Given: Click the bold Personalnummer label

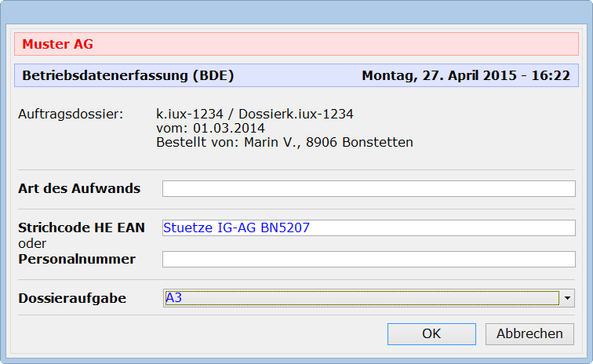Looking at the screenshot, I should 77,259.
